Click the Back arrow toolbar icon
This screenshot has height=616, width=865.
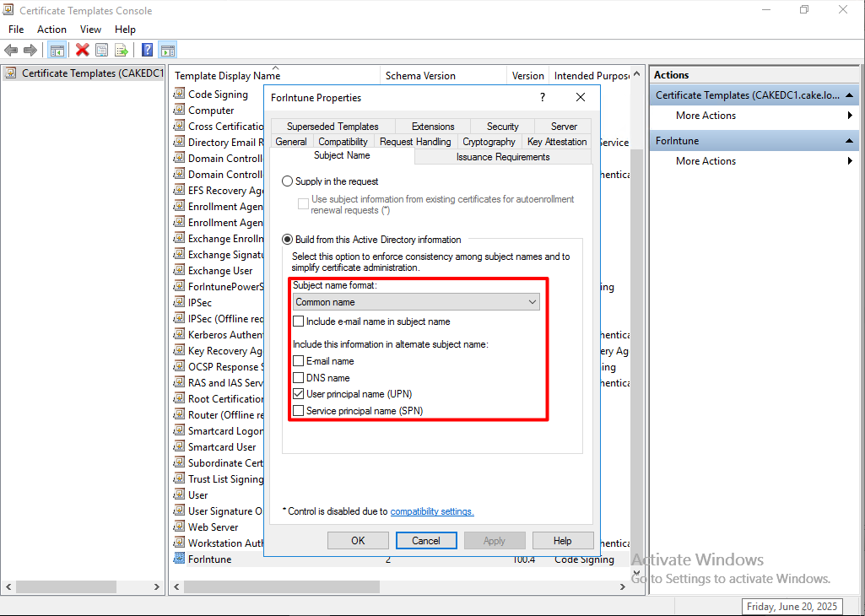point(11,50)
